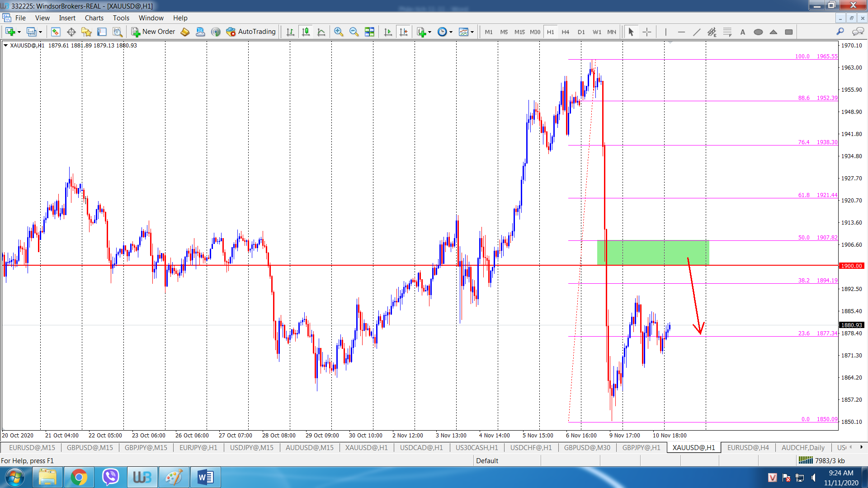Select the ellipse shape tool
This screenshot has width=868, height=488.
click(x=758, y=32)
